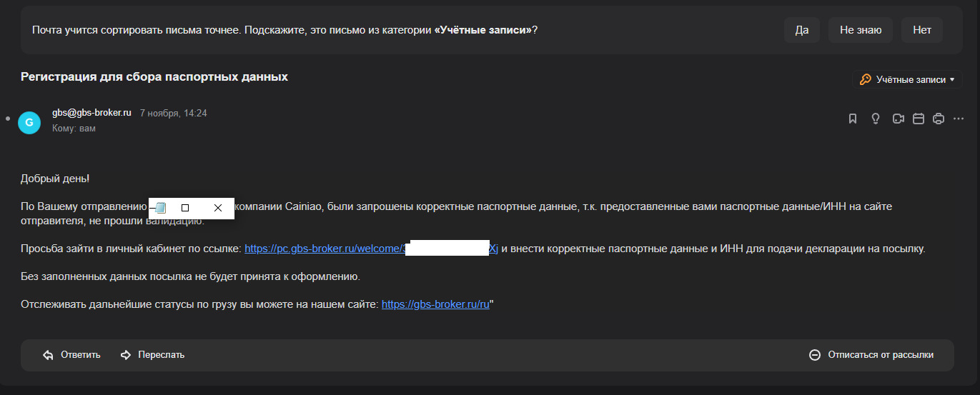Image resolution: width=980 pixels, height=395 pixels.
Task: Click the sender address gbs@gbs-broker.ru
Action: point(91,113)
